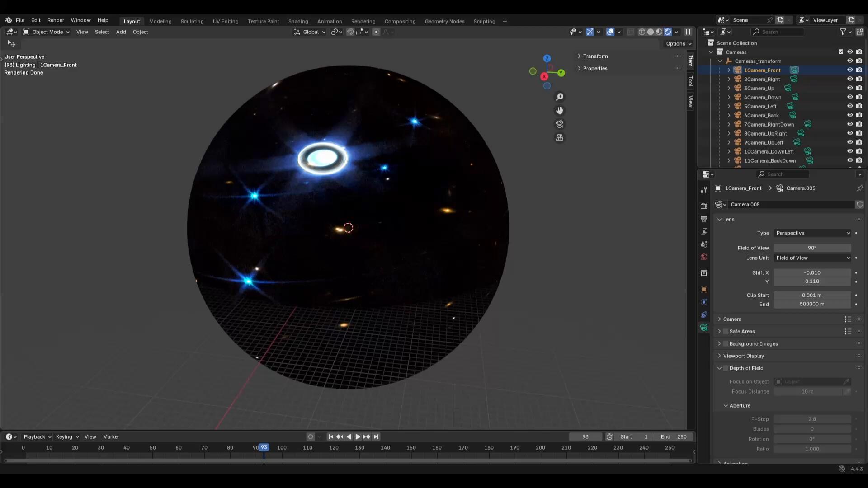Open lens Type Perspective dropdown
Image resolution: width=868 pixels, height=488 pixels.
[812, 233]
